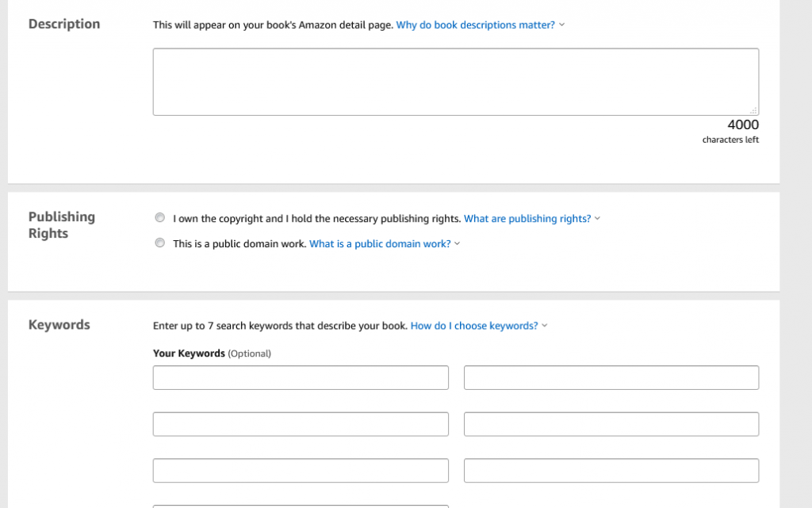
Task: Expand chevron next to public domain help
Action: 458,243
